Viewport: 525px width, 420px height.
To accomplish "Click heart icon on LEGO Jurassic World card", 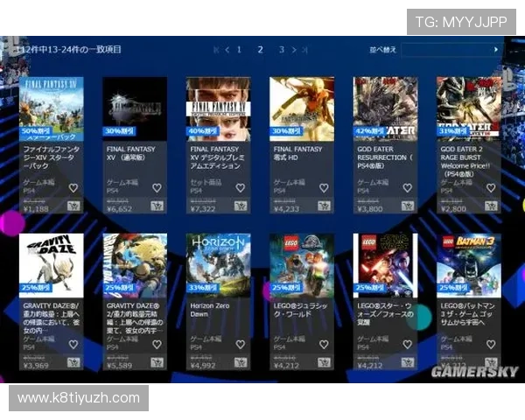I will click(324, 344).
